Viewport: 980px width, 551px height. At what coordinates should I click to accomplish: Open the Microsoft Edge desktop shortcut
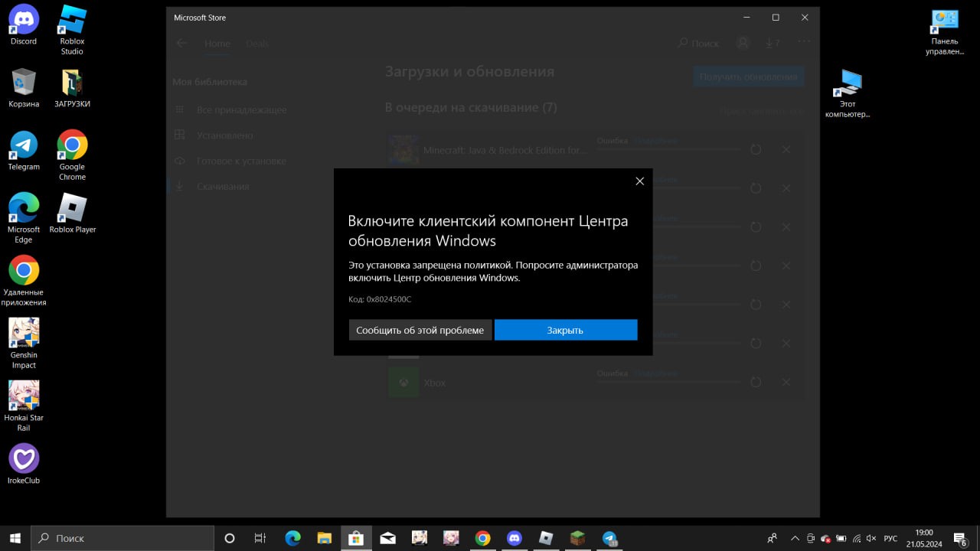click(x=24, y=218)
